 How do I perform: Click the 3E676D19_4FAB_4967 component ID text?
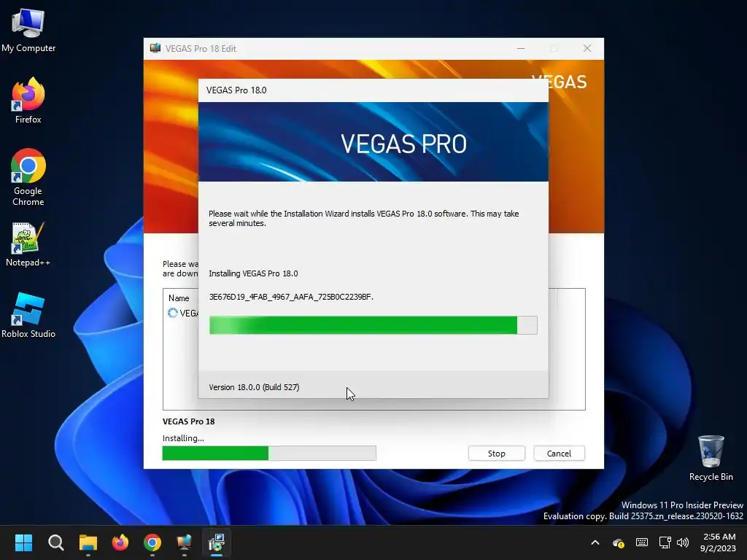point(291,297)
